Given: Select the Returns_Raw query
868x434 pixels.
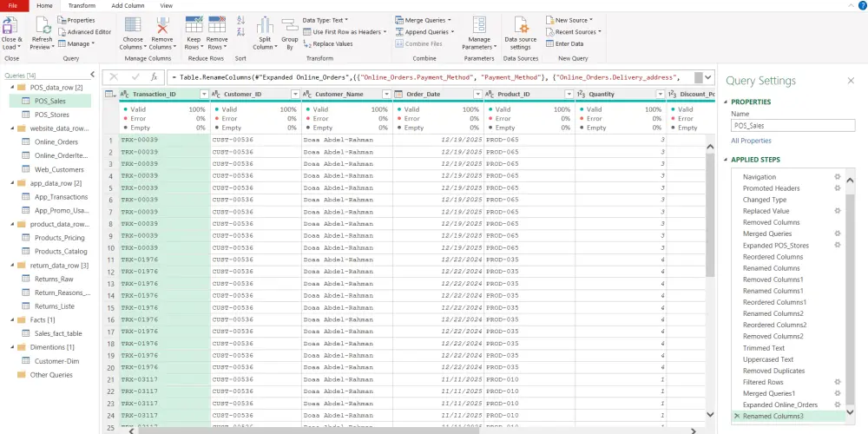Looking at the screenshot, I should (x=54, y=279).
